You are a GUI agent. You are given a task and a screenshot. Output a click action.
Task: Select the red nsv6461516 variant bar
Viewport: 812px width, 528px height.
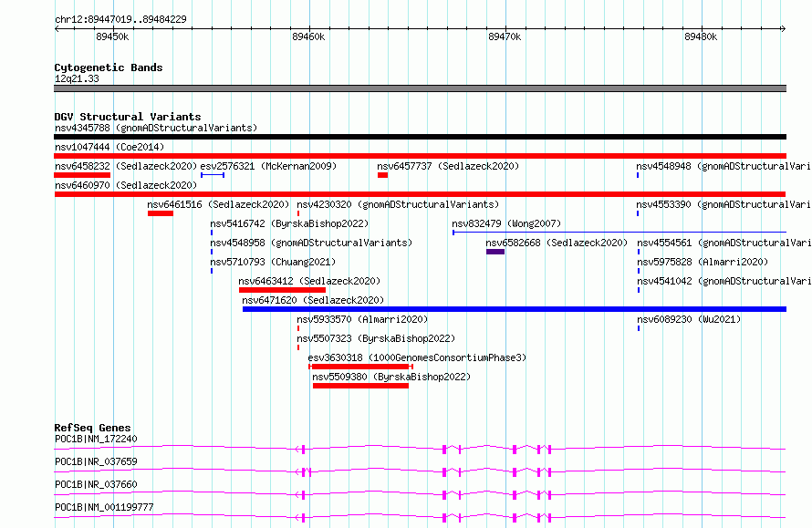tap(161, 213)
